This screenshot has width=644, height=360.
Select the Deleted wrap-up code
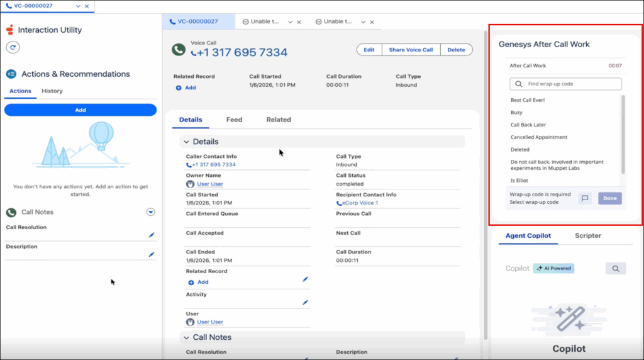(x=519, y=150)
